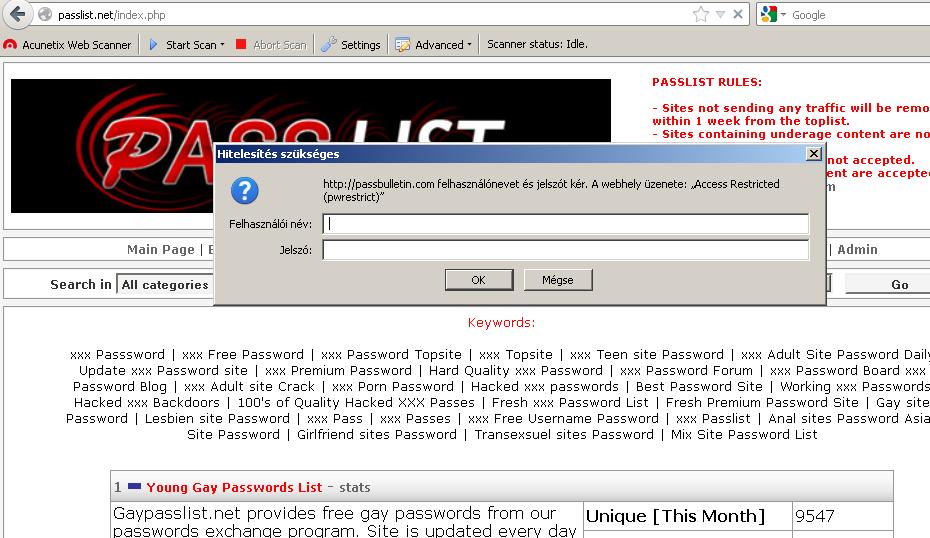The width and height of the screenshot is (930, 538).
Task: Open the URL history dropdown arrow
Action: pyautogui.click(x=720, y=14)
